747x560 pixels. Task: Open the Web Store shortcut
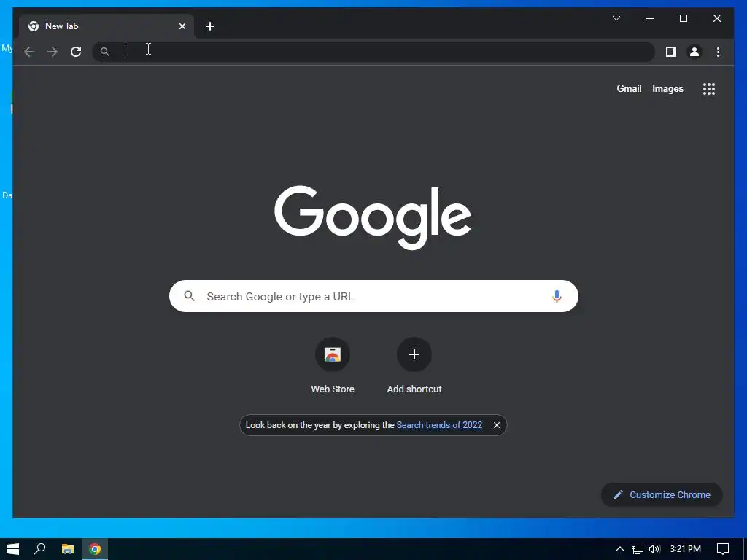pos(333,366)
